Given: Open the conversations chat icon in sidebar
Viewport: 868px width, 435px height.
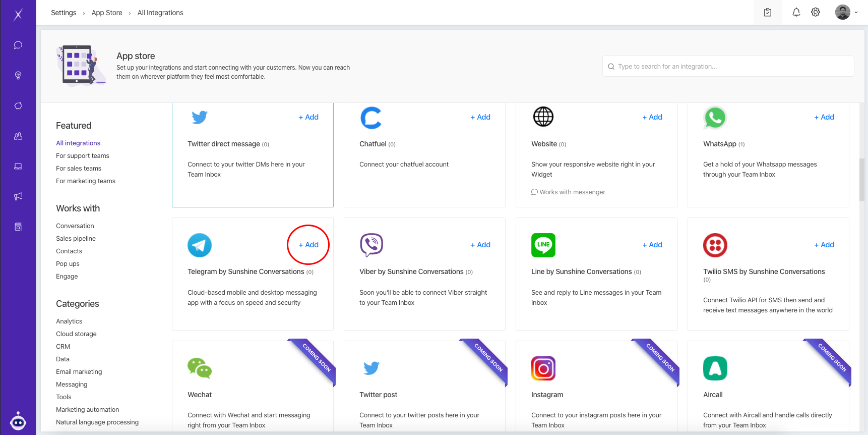Looking at the screenshot, I should [18, 45].
